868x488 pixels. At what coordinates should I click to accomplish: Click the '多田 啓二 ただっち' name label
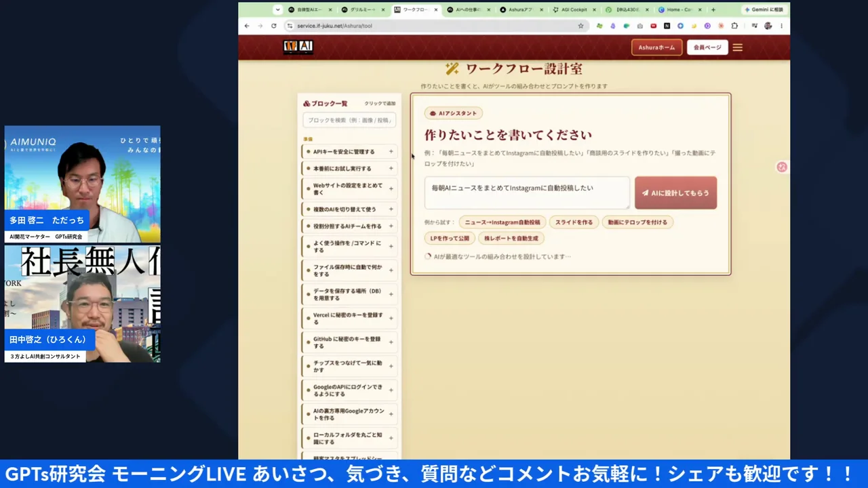[47, 220]
